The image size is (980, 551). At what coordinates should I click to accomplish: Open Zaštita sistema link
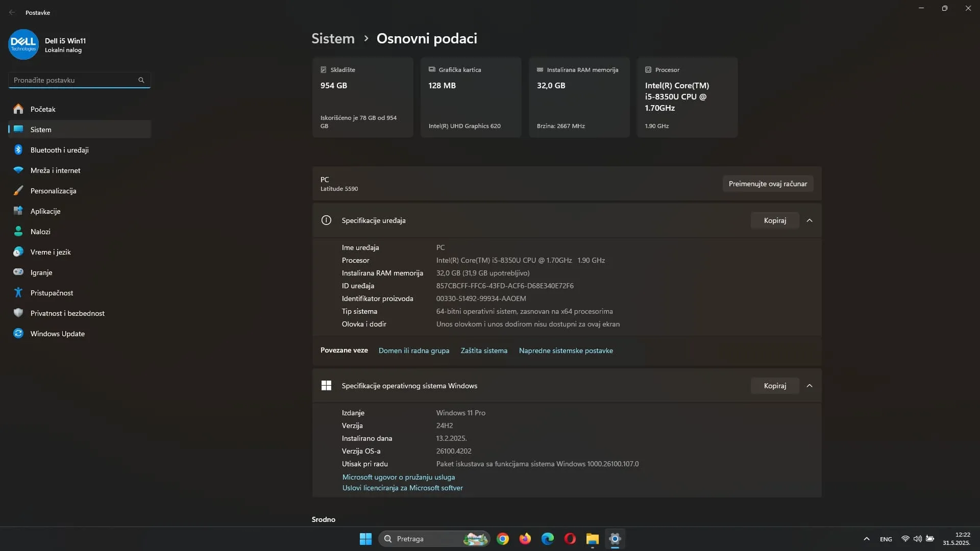(484, 350)
